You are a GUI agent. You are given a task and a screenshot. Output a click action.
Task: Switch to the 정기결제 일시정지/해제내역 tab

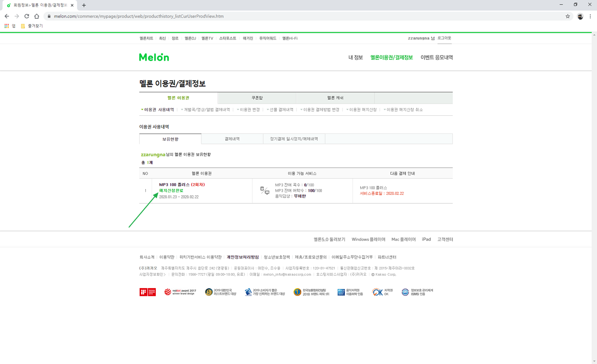pos(294,139)
